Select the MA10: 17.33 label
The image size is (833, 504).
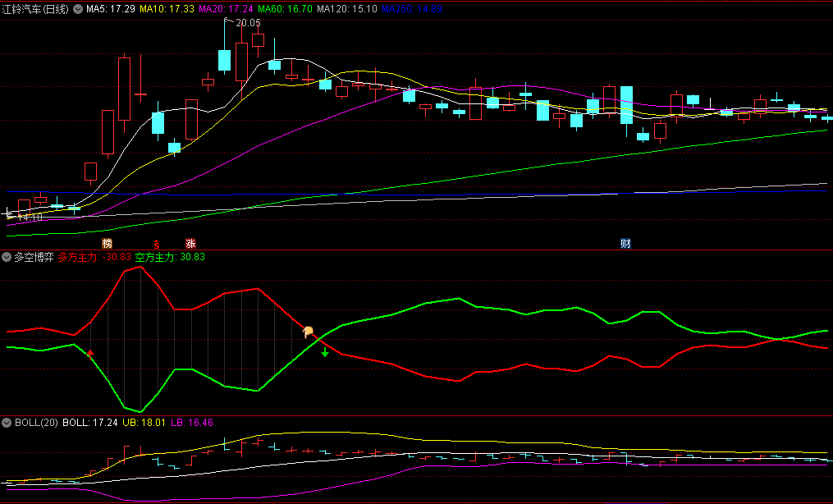167,9
